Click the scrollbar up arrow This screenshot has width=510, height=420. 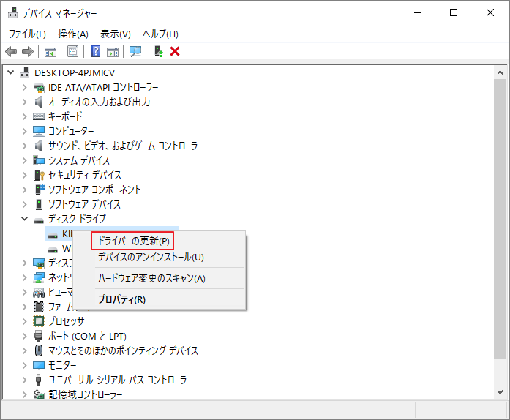pyautogui.click(x=500, y=72)
